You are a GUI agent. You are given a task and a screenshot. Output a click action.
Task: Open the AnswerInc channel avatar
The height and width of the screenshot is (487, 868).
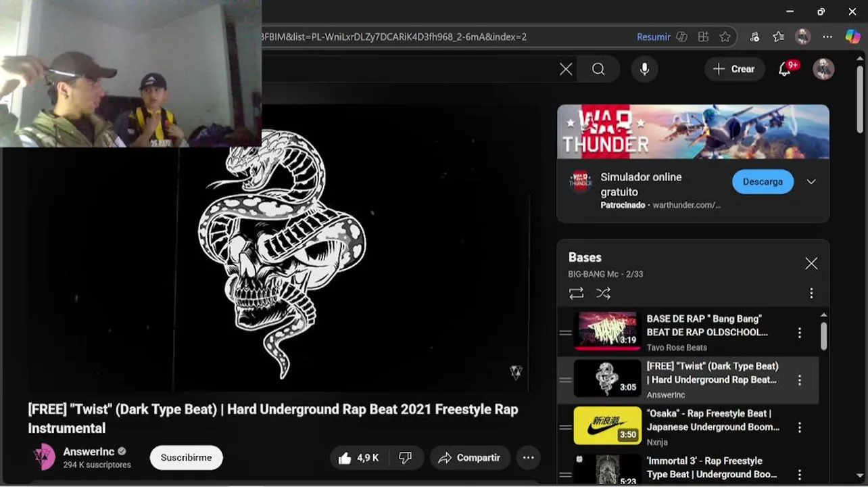(x=45, y=457)
